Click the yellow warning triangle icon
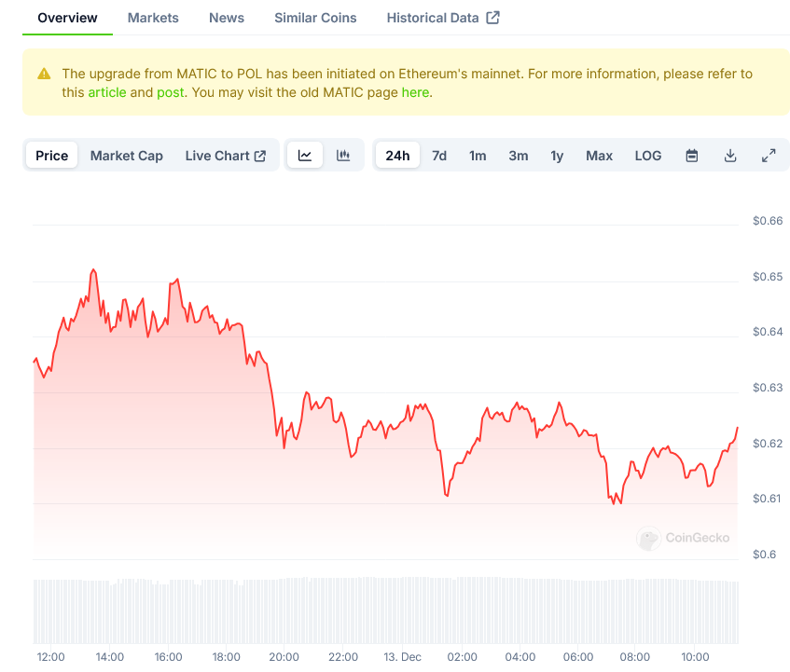The width and height of the screenshot is (790, 672). [44, 74]
